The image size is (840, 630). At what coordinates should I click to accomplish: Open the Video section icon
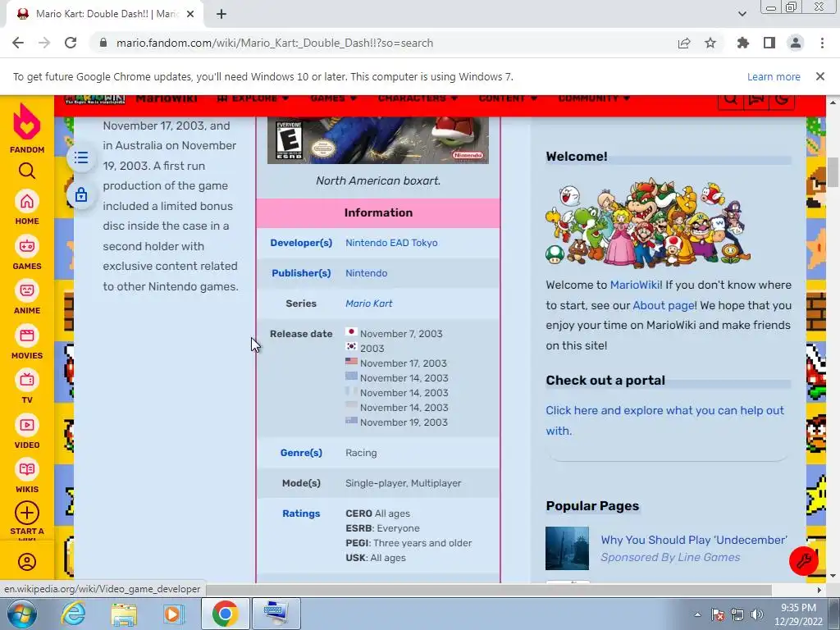point(27,426)
